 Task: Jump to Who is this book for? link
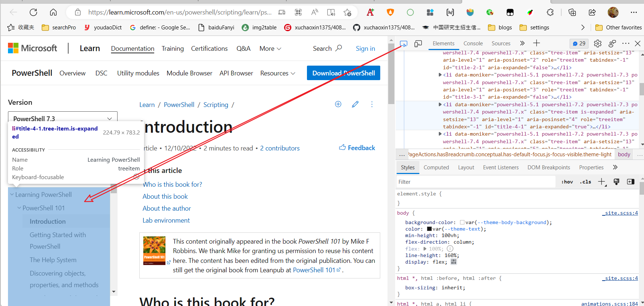172,185
